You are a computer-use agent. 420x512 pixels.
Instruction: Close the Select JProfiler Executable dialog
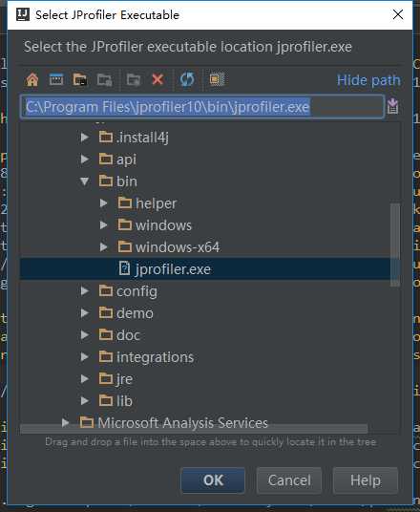coord(398,14)
